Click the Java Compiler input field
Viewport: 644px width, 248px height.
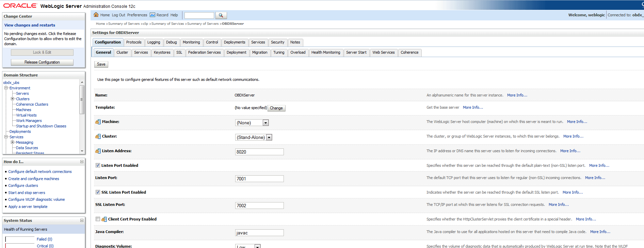(259, 233)
